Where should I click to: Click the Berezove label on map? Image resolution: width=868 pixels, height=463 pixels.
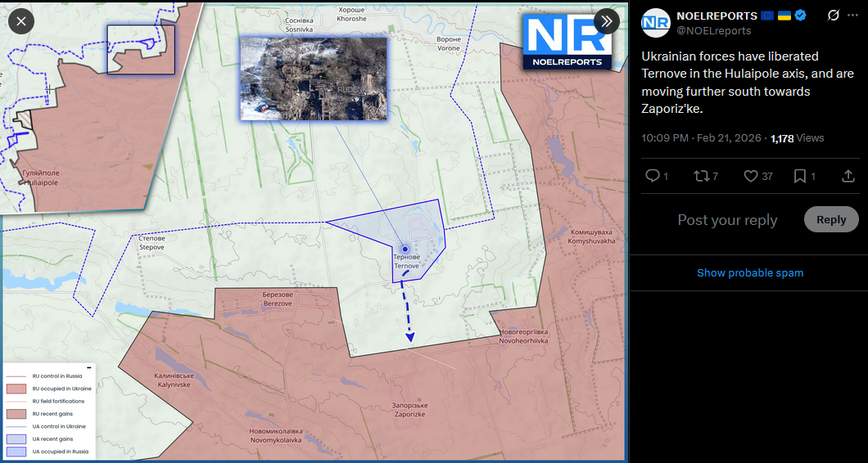click(x=278, y=299)
